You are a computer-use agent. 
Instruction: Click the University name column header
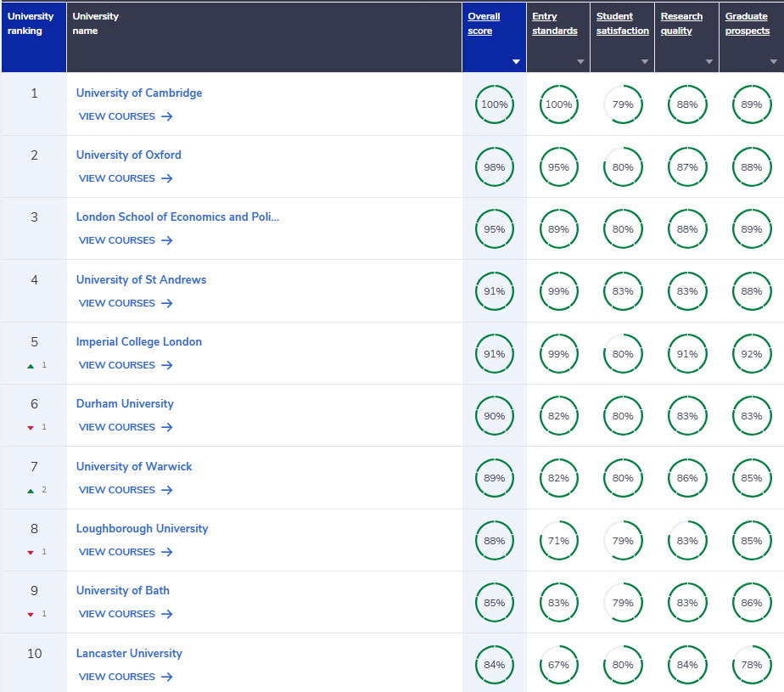(264, 37)
